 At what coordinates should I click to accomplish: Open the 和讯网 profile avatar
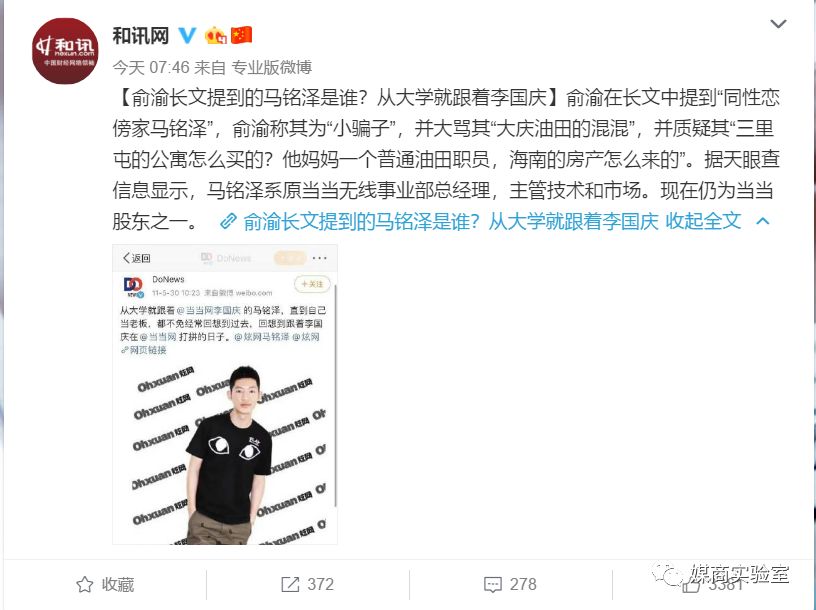tap(65, 50)
